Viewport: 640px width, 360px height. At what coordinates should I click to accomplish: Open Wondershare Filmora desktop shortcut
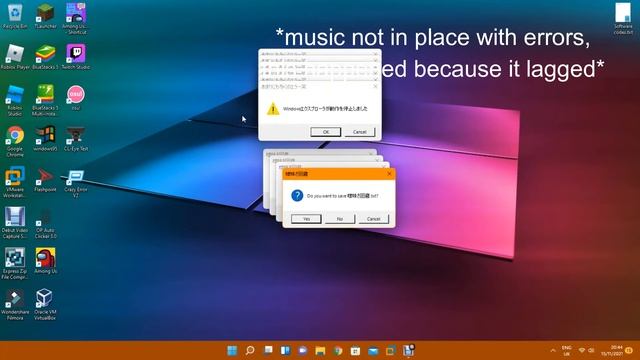click(x=15, y=305)
